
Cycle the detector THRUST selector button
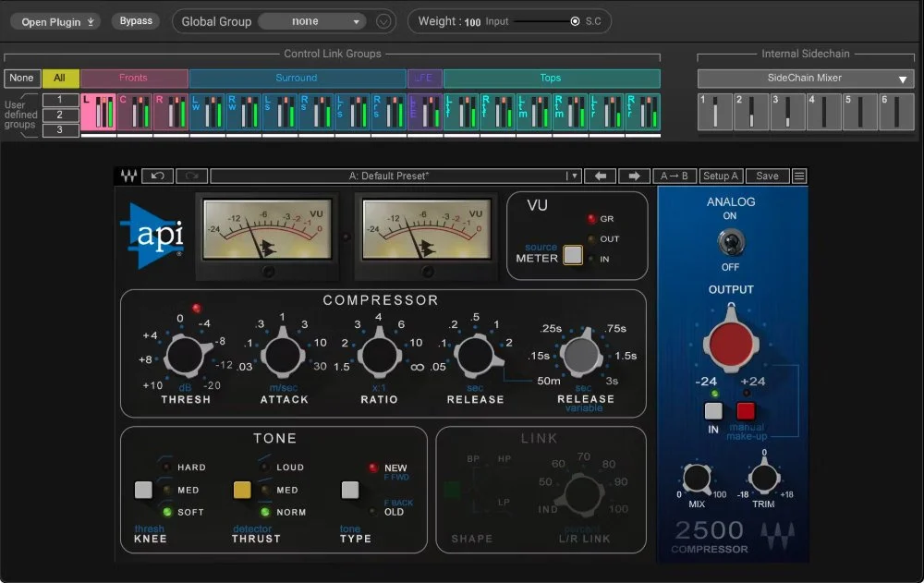[242, 490]
